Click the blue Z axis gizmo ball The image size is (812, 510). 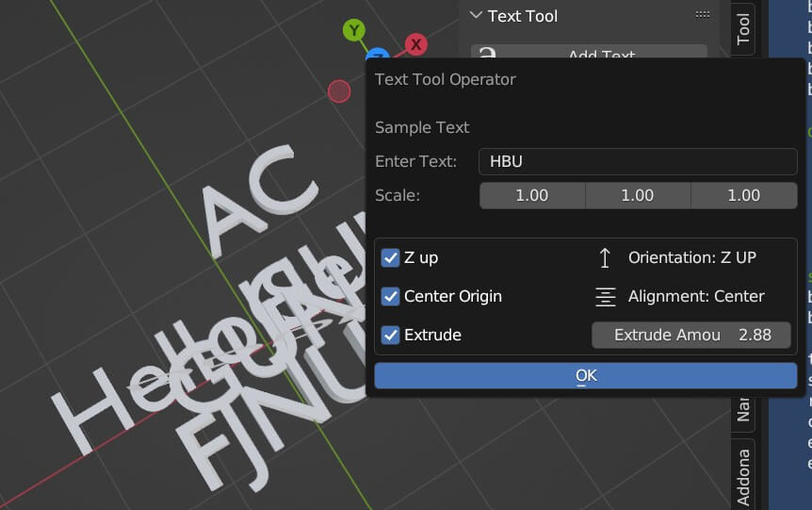[x=377, y=57]
